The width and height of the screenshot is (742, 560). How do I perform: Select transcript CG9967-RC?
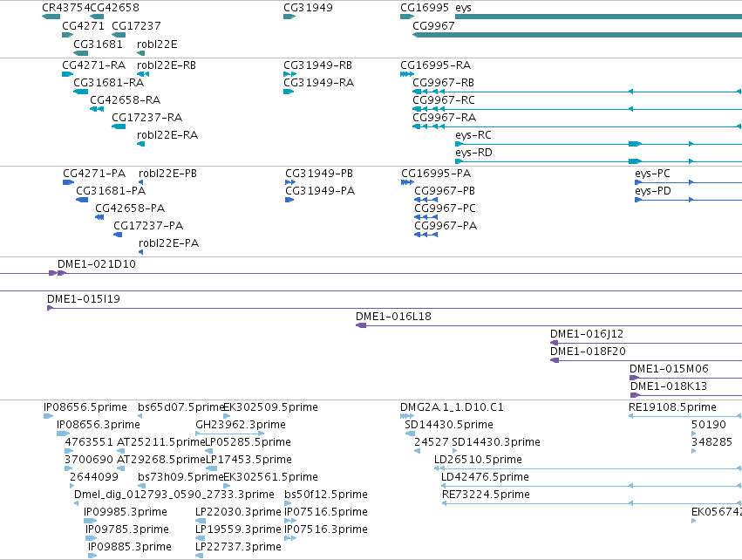click(444, 100)
